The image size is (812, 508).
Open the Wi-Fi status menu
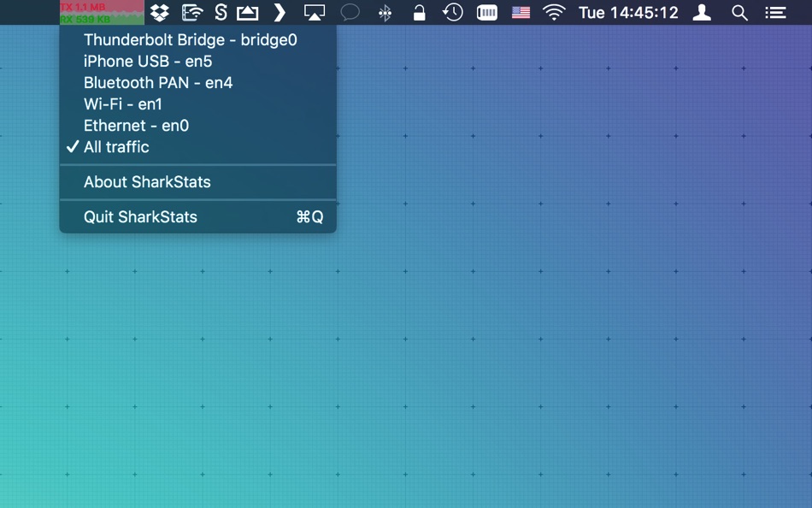(x=554, y=13)
